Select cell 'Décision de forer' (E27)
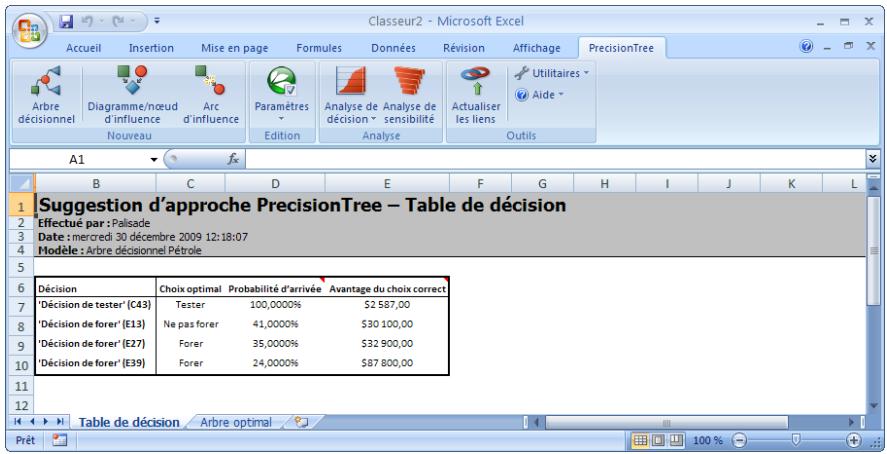 [x=95, y=344]
